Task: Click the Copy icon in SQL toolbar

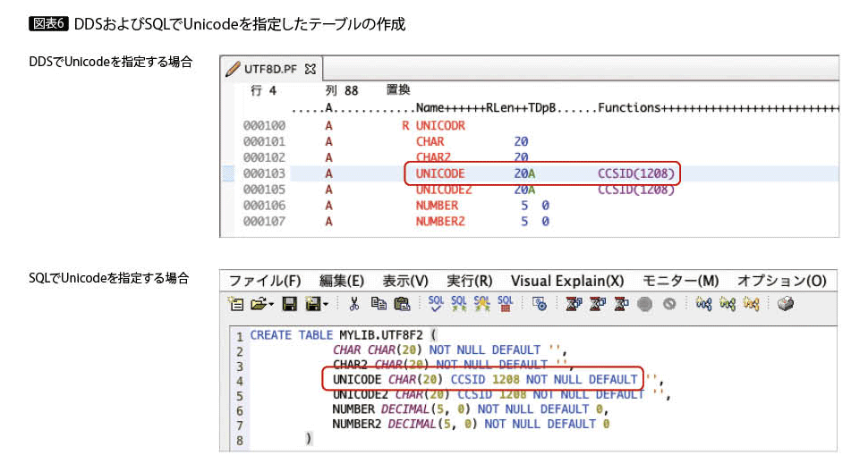Action: pyautogui.click(x=379, y=305)
